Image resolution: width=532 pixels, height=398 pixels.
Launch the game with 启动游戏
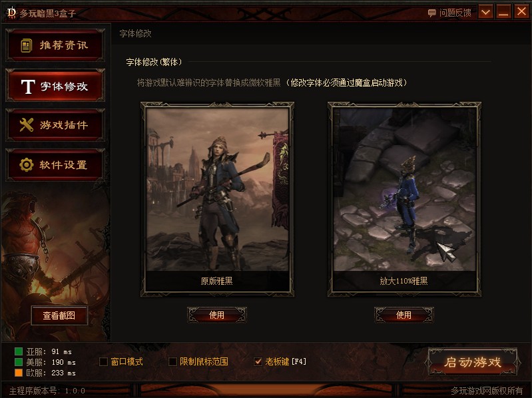click(473, 362)
